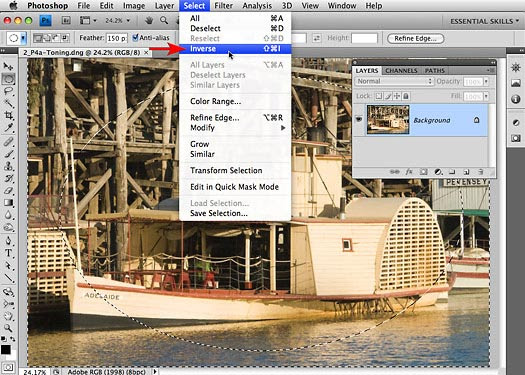
Task: Choose Inverse from Select menu
Action: point(235,49)
